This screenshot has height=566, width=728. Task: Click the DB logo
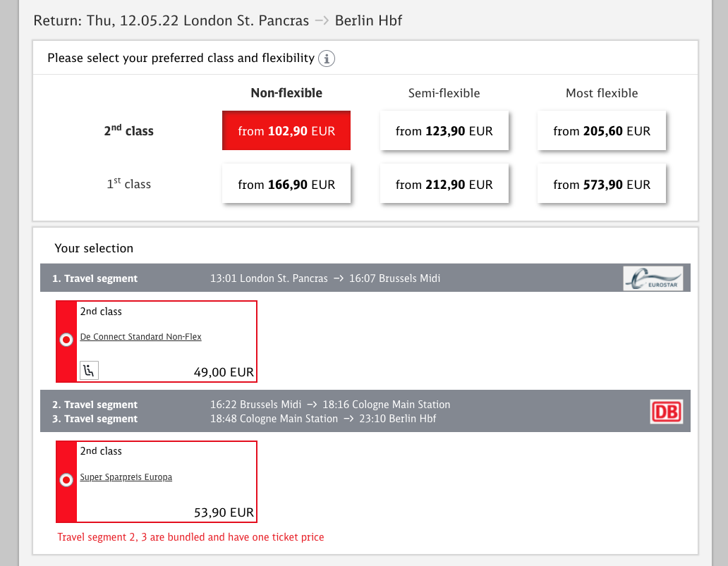click(x=666, y=412)
